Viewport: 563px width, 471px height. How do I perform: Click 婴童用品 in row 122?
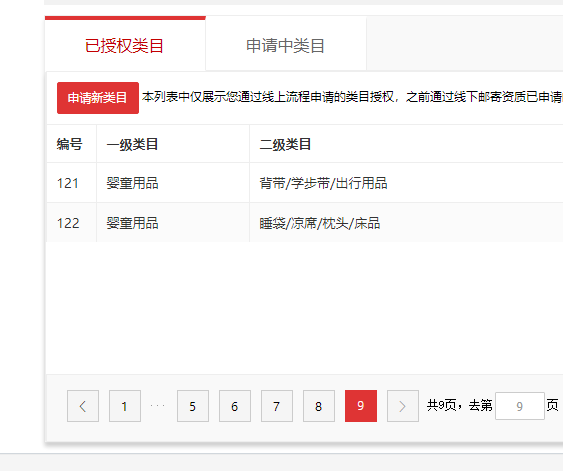pyautogui.click(x=132, y=223)
